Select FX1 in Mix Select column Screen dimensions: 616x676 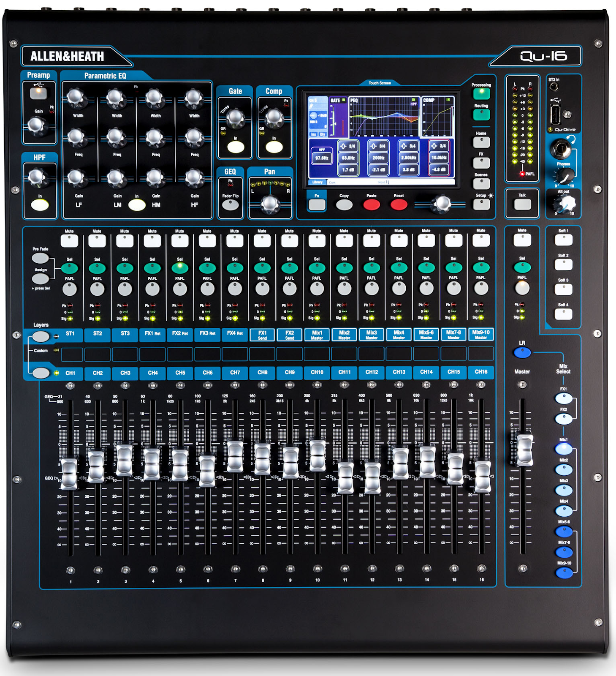[x=564, y=398]
